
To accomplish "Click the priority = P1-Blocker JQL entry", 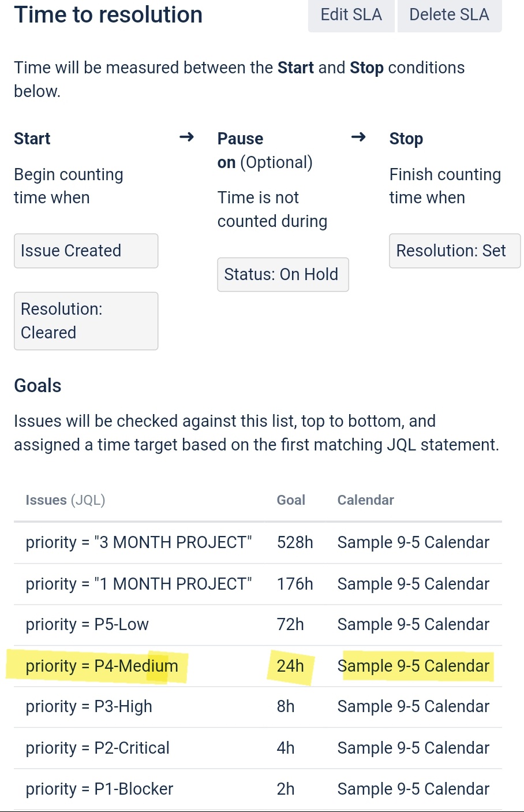I will pos(99,789).
